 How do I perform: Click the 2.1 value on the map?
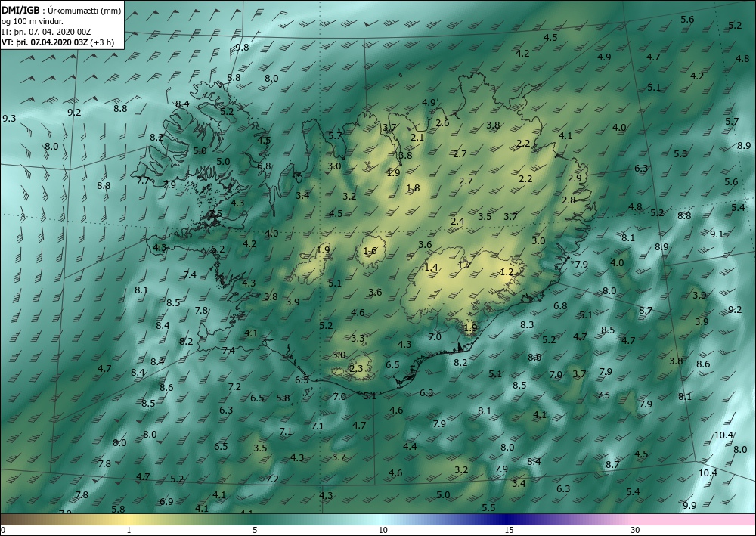coord(417,138)
